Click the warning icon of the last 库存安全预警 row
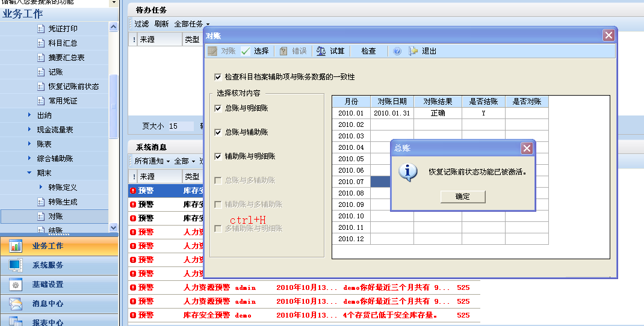The height and width of the screenshot is (326, 644). (x=133, y=315)
